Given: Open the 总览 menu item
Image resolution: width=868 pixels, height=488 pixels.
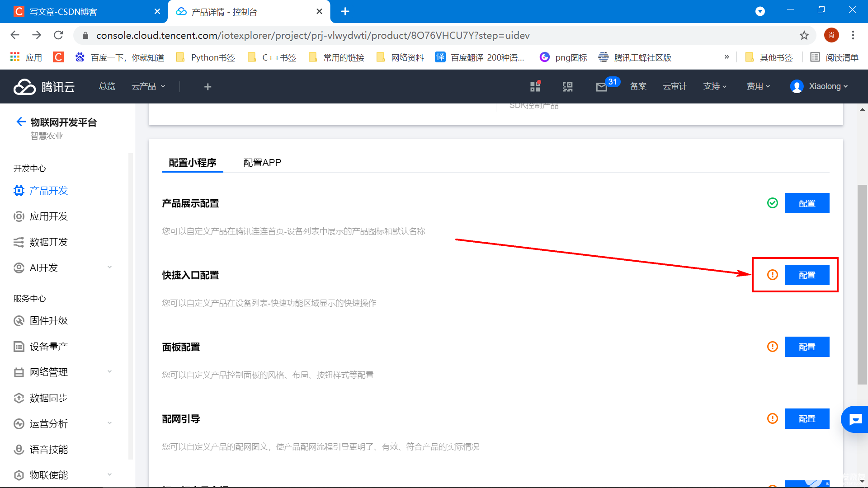Looking at the screenshot, I should [x=107, y=86].
